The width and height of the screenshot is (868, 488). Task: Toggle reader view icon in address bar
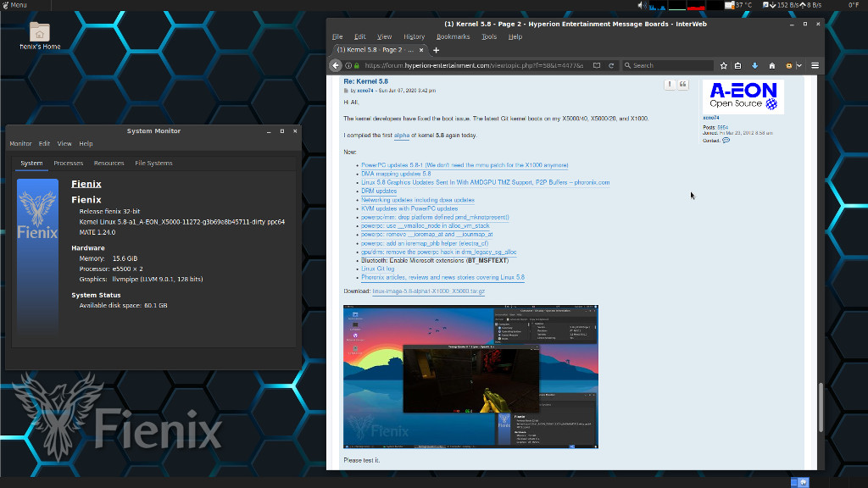(x=596, y=65)
